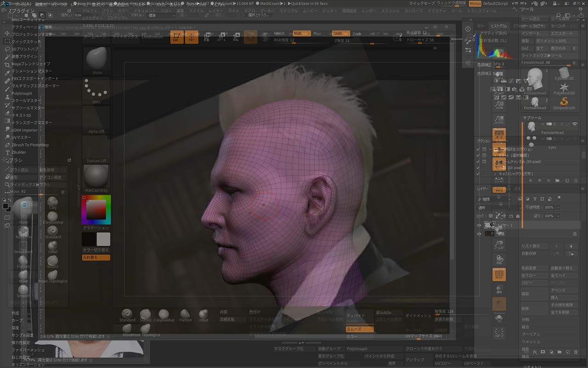Open the レンダー menu
Screen dimensions: 588x368
369,11
